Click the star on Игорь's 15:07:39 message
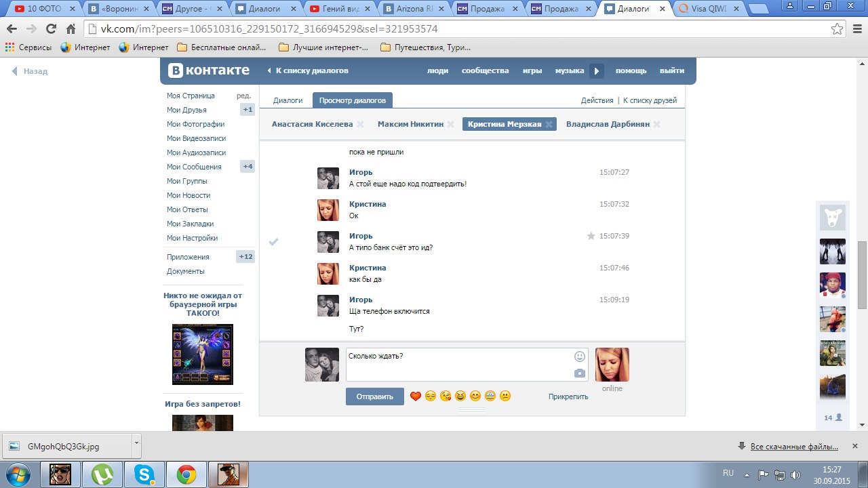The height and width of the screenshot is (488, 868). [591, 236]
